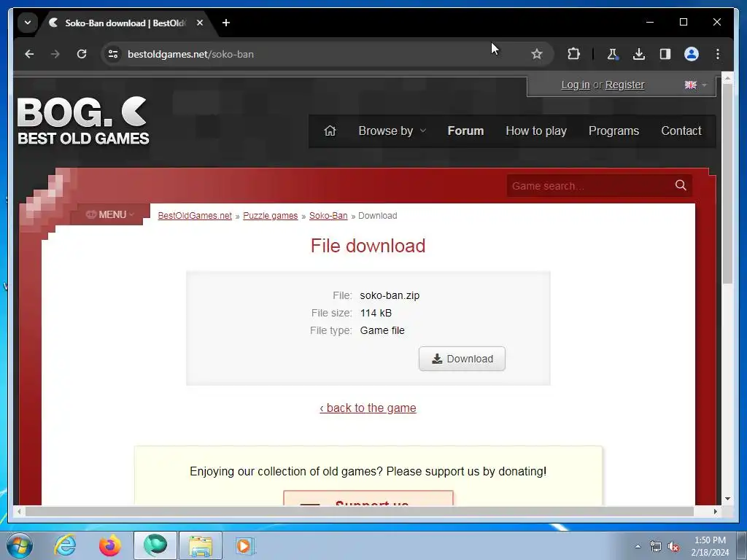Open Chrome Labs flask icon

coord(612,54)
